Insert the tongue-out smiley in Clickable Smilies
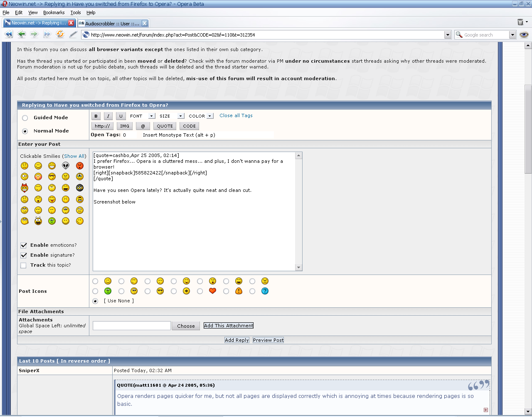Screen dimensions: 532x417 pyautogui.click(x=52, y=199)
